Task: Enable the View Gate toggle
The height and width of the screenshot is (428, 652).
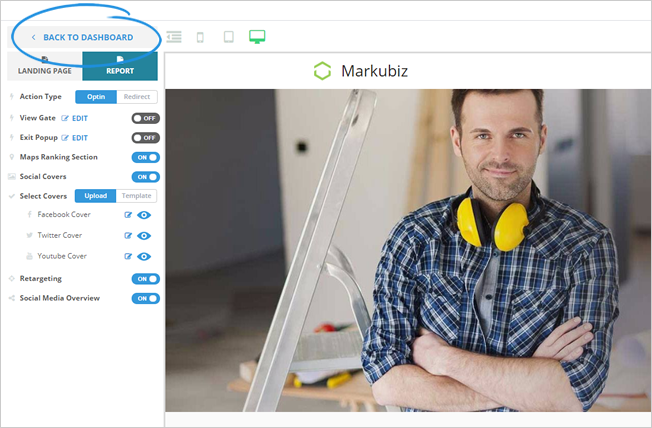Action: [x=145, y=118]
